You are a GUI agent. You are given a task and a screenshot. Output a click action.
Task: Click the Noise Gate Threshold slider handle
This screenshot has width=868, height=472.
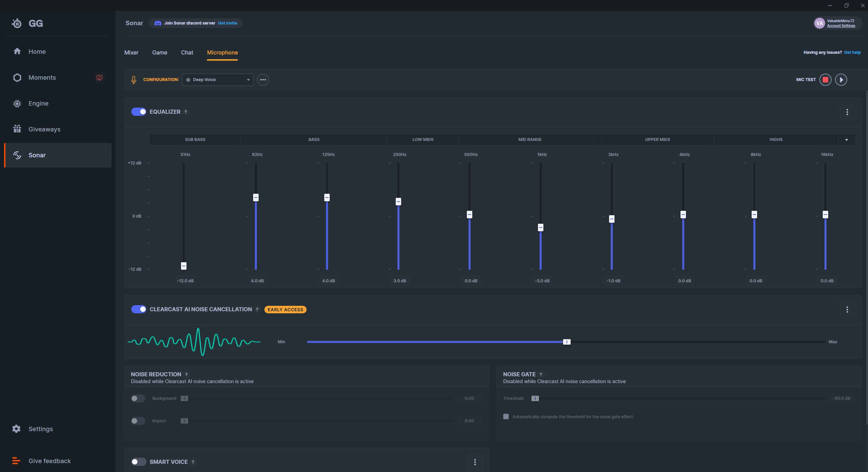[x=535, y=398]
